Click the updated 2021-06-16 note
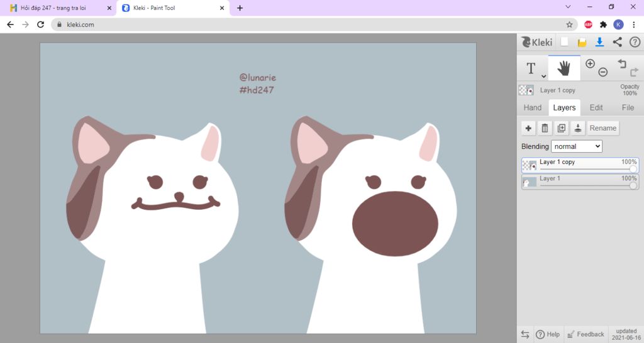The width and height of the screenshot is (644, 343). pyautogui.click(x=626, y=334)
